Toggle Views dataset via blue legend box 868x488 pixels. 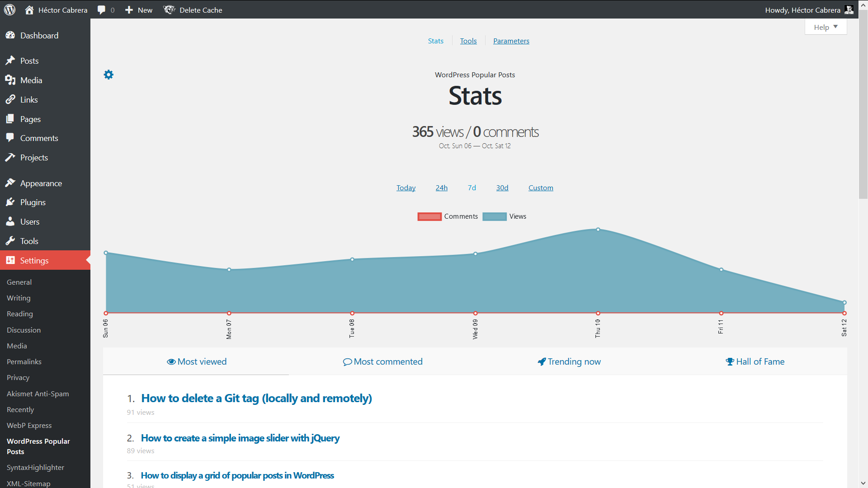point(494,216)
